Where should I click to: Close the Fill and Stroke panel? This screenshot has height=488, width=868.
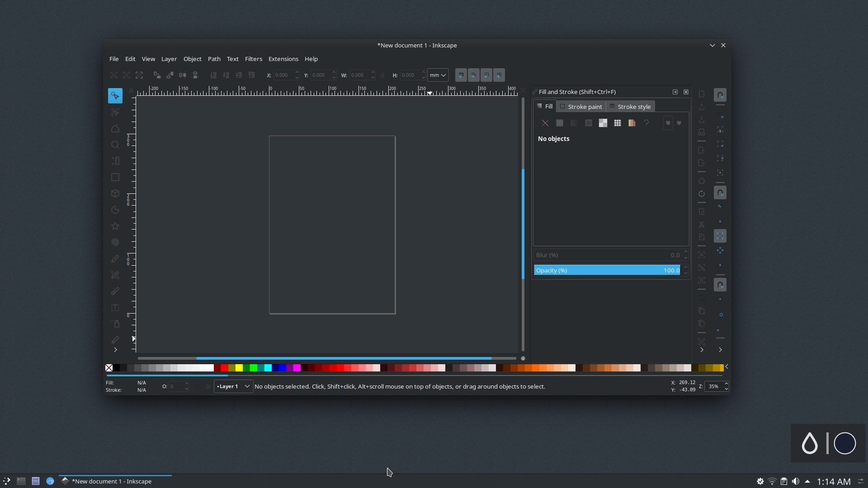[x=686, y=92]
